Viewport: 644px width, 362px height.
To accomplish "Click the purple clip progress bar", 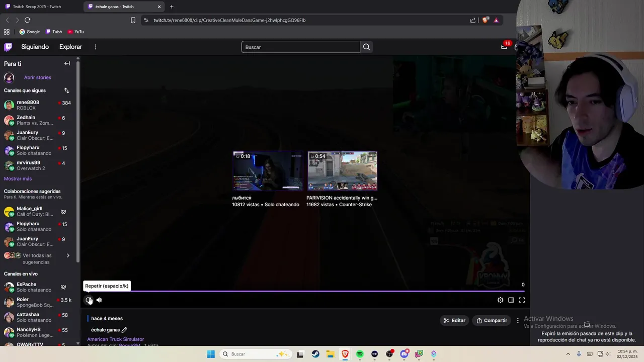I will [304, 291].
